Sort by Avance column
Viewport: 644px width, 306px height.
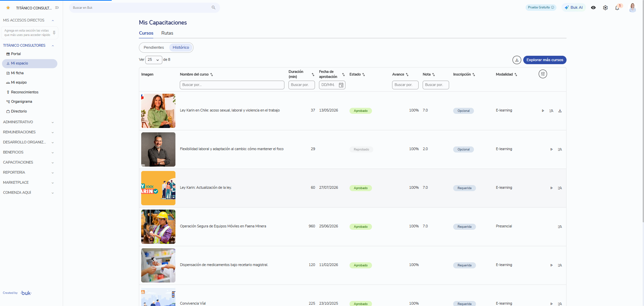[x=407, y=75]
